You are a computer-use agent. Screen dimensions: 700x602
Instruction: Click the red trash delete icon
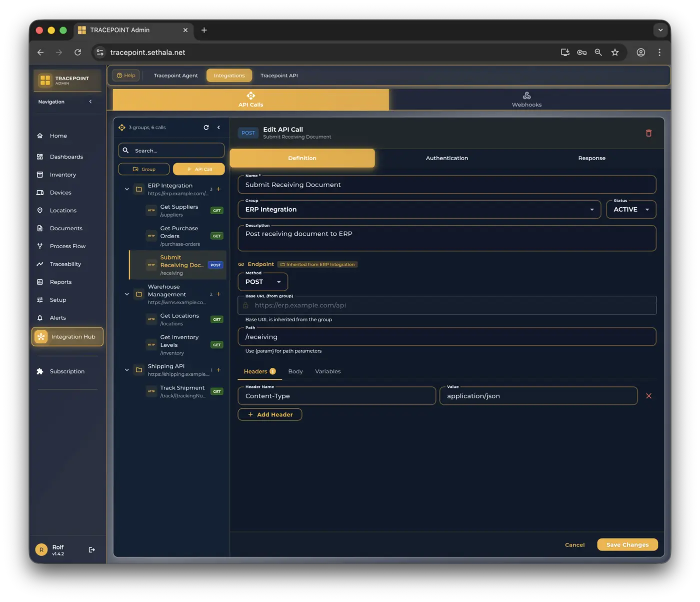(648, 133)
